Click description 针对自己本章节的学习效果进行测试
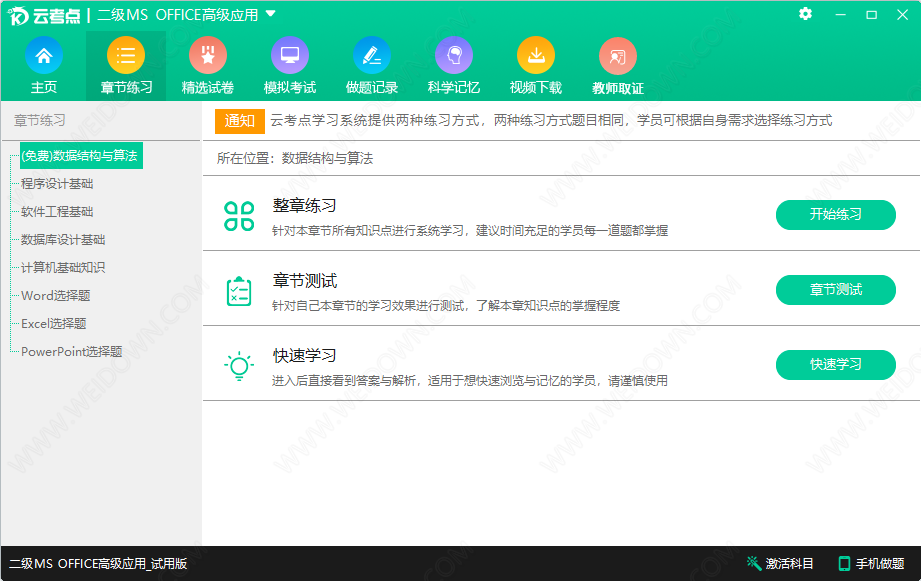The image size is (921, 581). tap(446, 306)
